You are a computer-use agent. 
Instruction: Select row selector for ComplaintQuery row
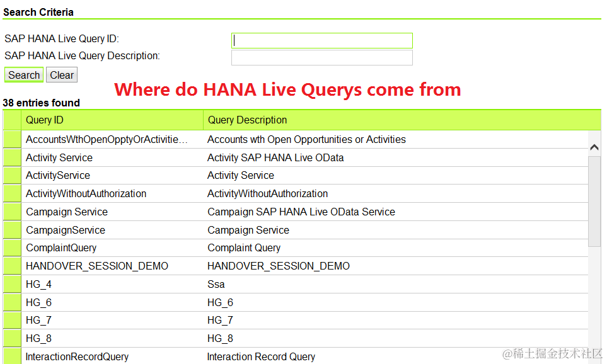pos(12,247)
